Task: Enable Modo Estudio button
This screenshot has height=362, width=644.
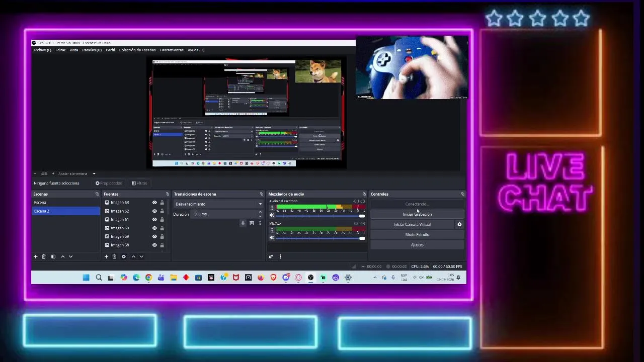Action: [x=417, y=235]
